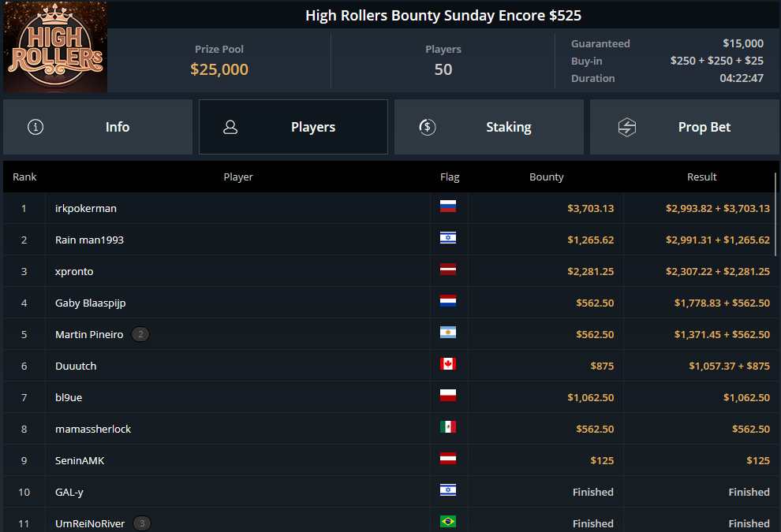
Task: Open the Staking tab
Action: point(488,127)
